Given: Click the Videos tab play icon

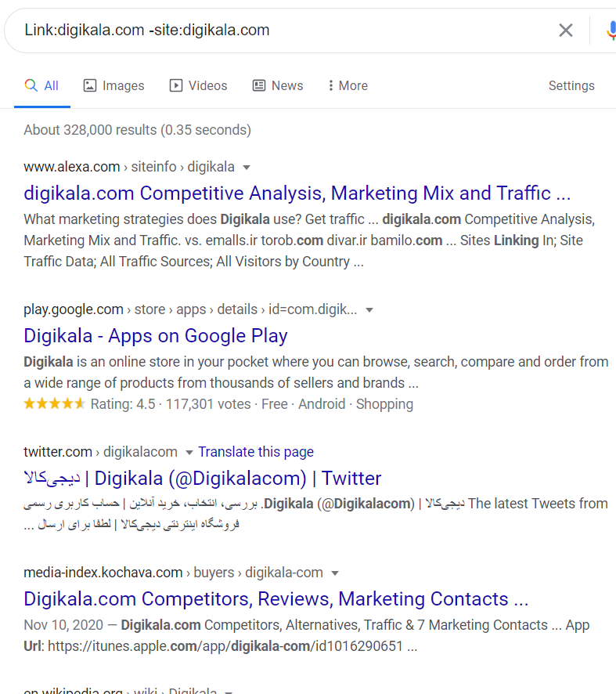Looking at the screenshot, I should 176,85.
